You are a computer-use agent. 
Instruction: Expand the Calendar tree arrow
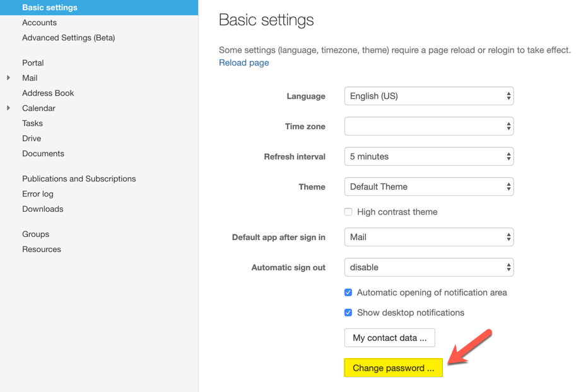point(8,108)
